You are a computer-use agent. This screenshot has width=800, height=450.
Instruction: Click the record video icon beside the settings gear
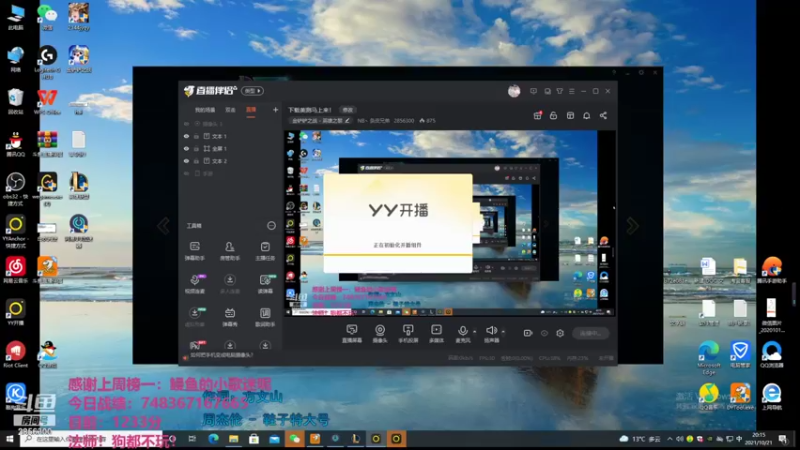[x=528, y=333]
